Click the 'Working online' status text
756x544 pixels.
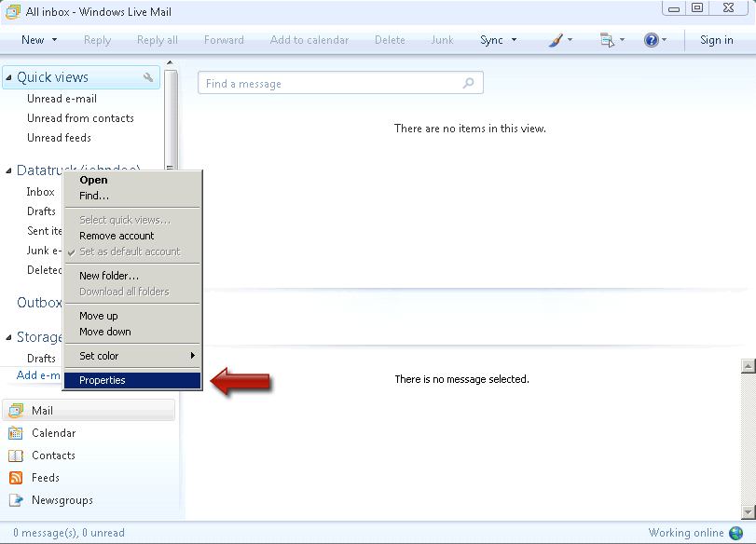pos(685,533)
